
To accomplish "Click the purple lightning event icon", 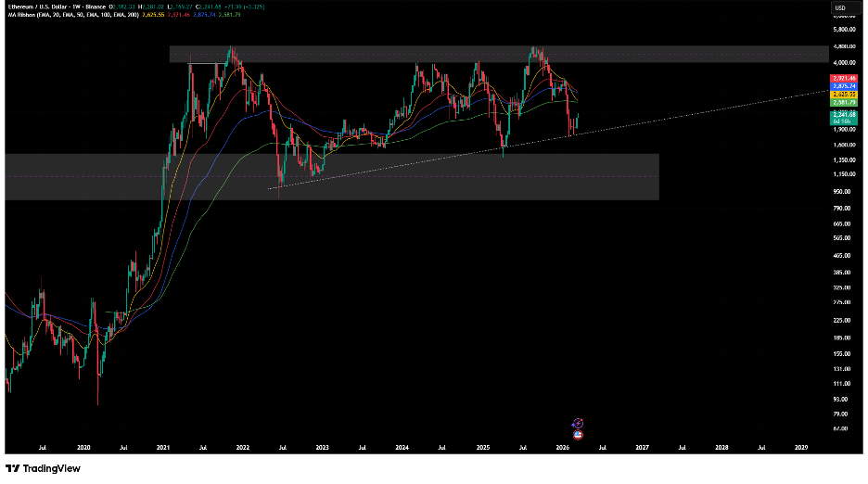I will [x=578, y=422].
